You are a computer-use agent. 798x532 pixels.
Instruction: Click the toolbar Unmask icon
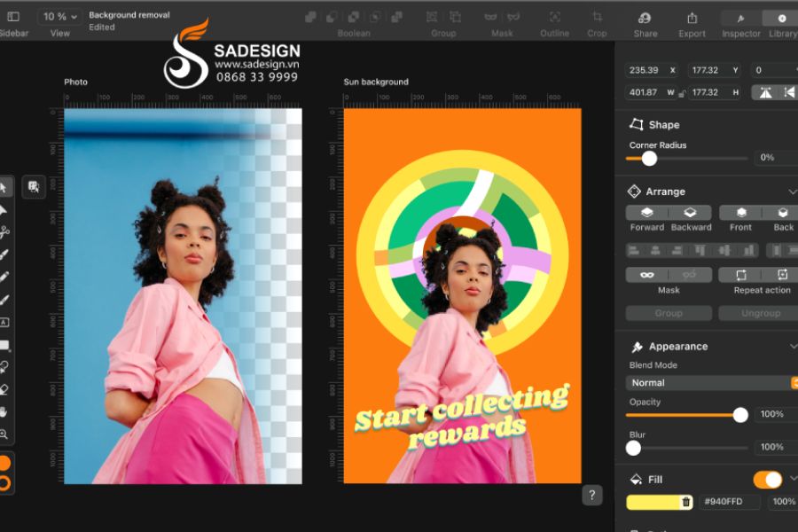tap(513, 18)
